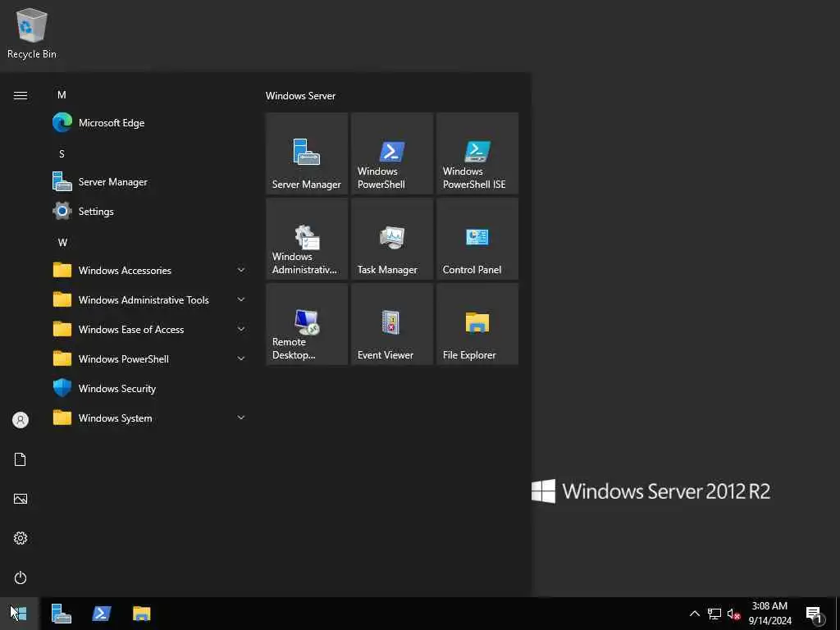Viewport: 840px width, 630px height.
Task: Click the Windows Server tile group title
Action: point(300,96)
